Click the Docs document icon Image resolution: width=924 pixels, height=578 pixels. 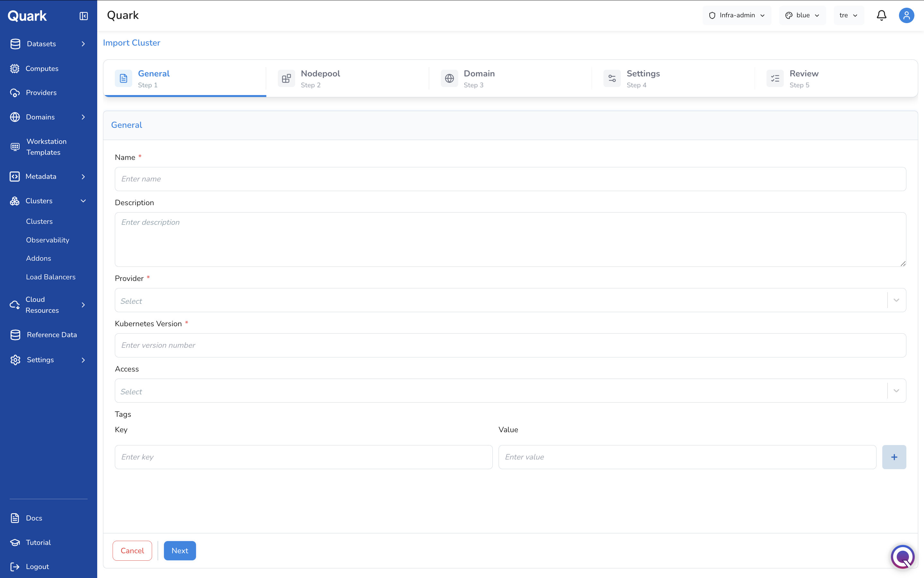(x=15, y=518)
